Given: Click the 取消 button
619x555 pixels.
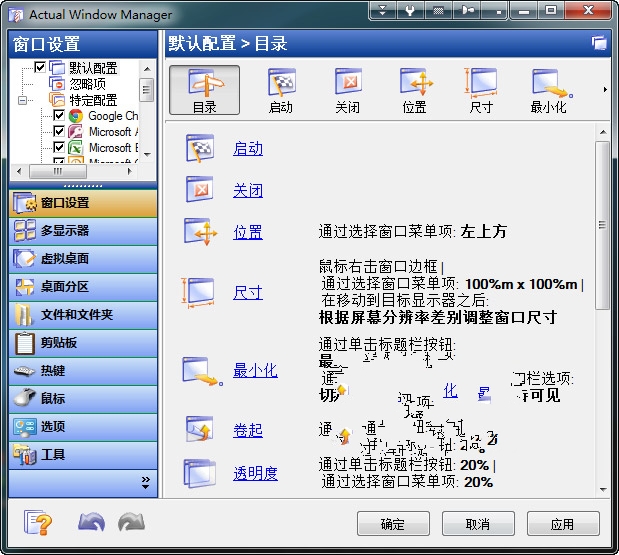Looking at the screenshot, I should coord(478,524).
